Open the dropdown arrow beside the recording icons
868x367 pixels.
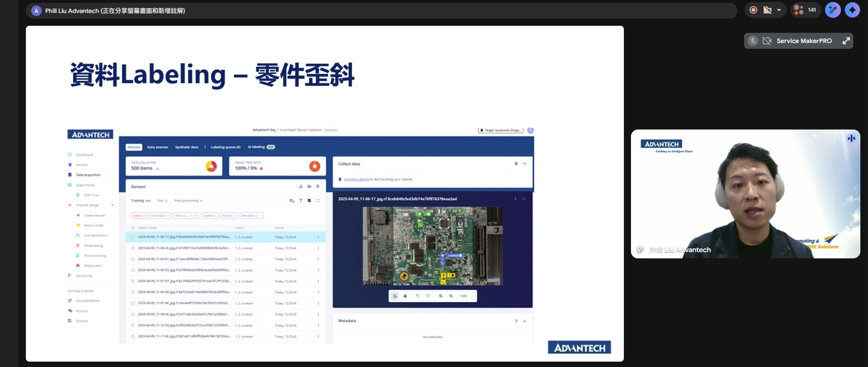(x=779, y=10)
